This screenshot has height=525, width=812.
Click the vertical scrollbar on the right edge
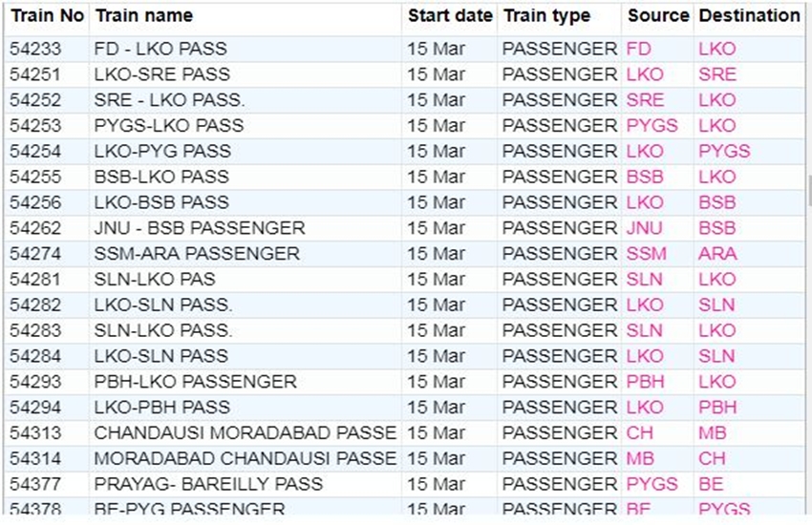pos(808,191)
